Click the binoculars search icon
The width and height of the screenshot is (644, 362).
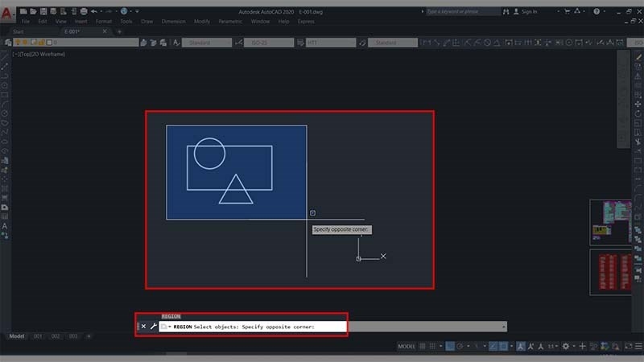pyautogui.click(x=506, y=12)
